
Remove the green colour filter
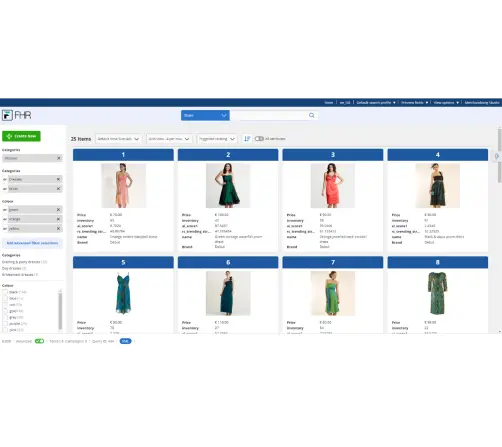[58, 210]
